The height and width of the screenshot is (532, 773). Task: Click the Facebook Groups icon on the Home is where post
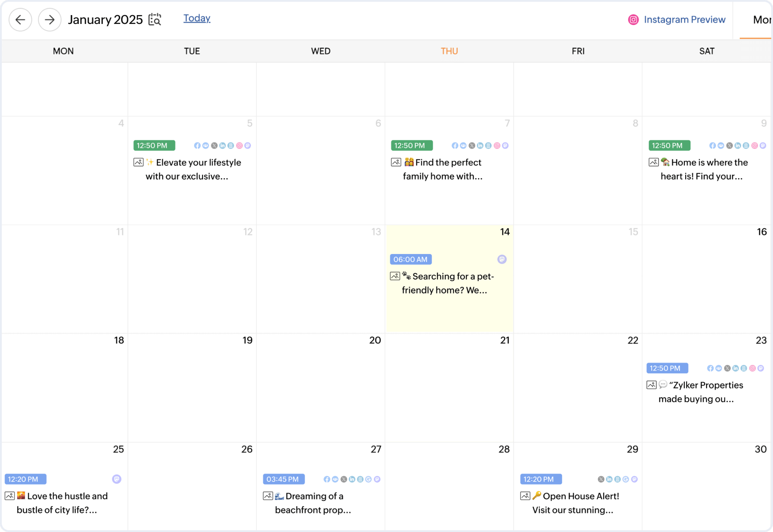click(721, 145)
